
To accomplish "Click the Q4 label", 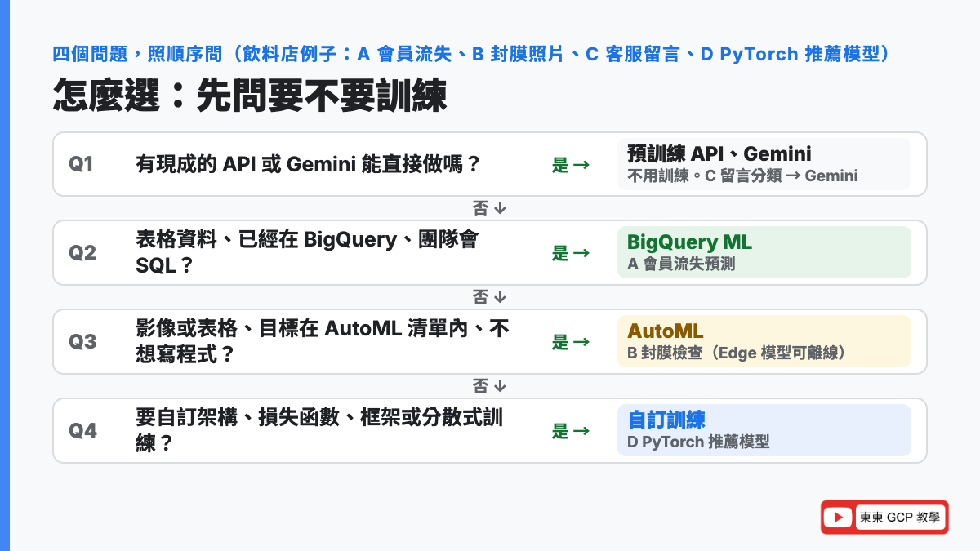I will [82, 431].
